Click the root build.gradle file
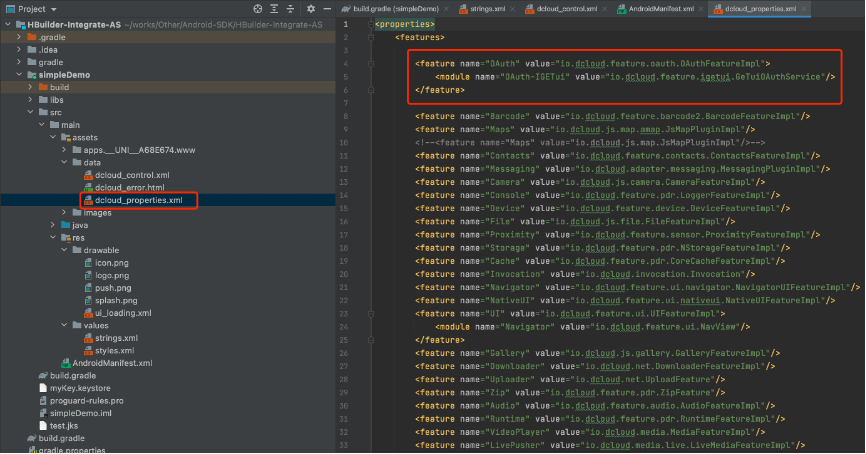 tap(61, 439)
